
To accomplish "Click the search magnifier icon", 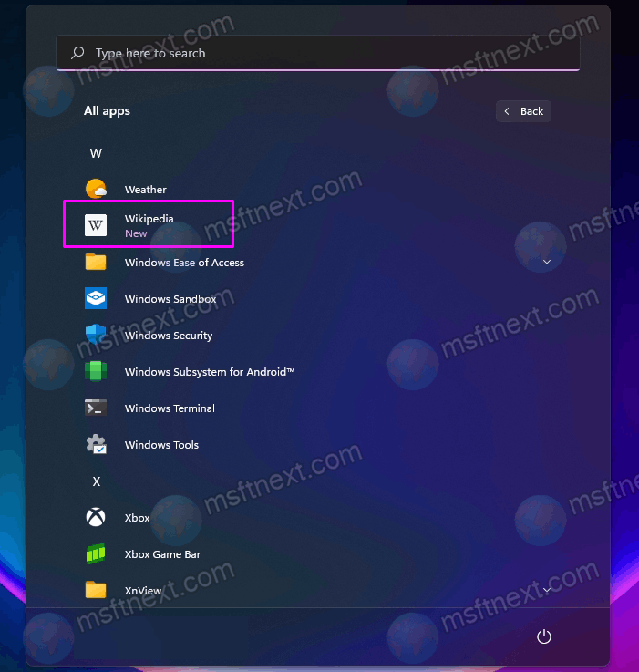I will click(77, 53).
